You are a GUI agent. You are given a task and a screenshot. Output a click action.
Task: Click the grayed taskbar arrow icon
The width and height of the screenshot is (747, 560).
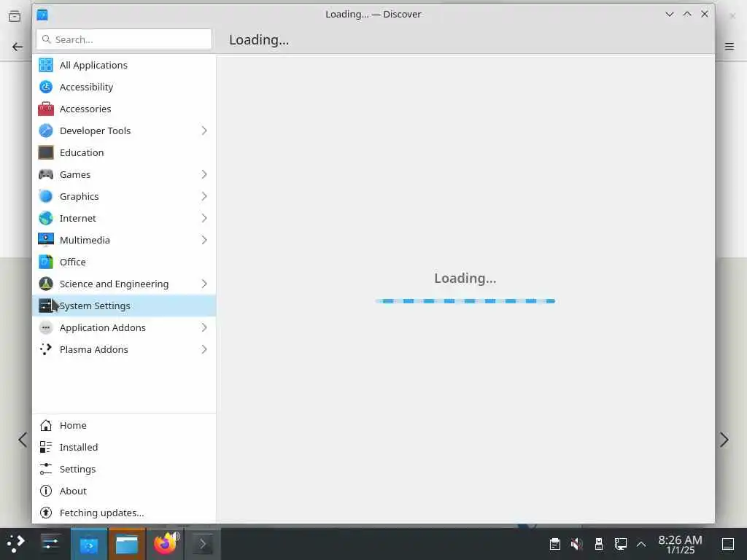(x=203, y=544)
